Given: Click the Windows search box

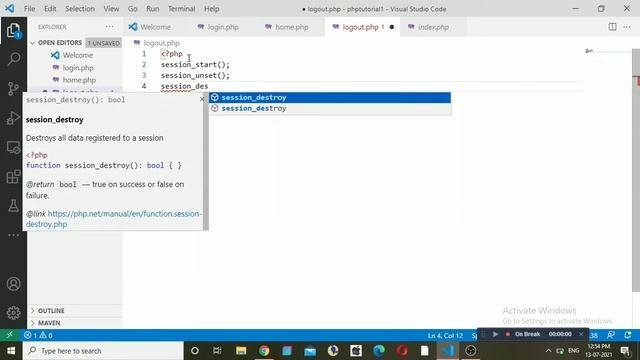Looking at the screenshot, I should click(103, 351).
